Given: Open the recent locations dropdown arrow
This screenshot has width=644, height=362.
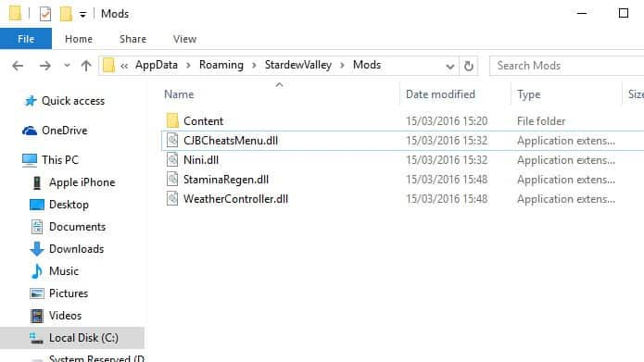Looking at the screenshot, I should coord(67,65).
